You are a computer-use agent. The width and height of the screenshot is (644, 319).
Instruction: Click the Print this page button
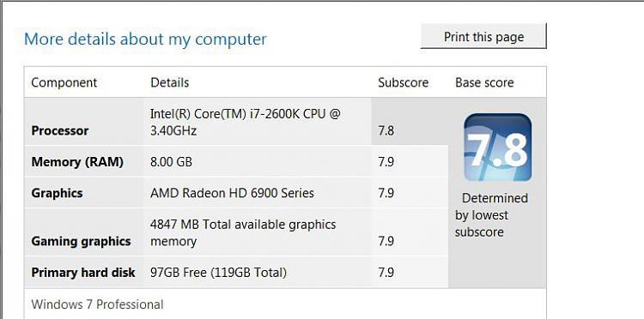(x=483, y=36)
